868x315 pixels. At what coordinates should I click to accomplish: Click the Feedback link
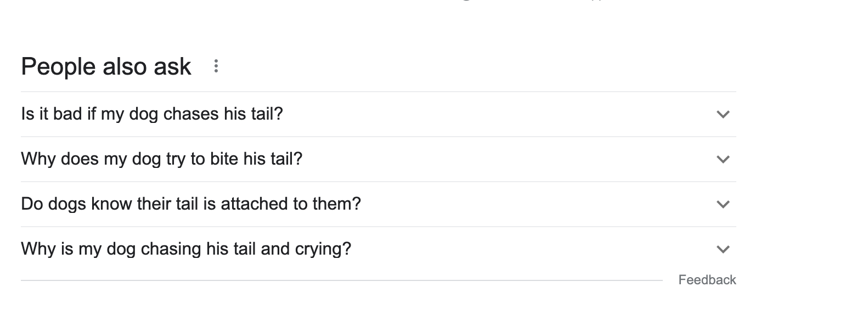[707, 280]
